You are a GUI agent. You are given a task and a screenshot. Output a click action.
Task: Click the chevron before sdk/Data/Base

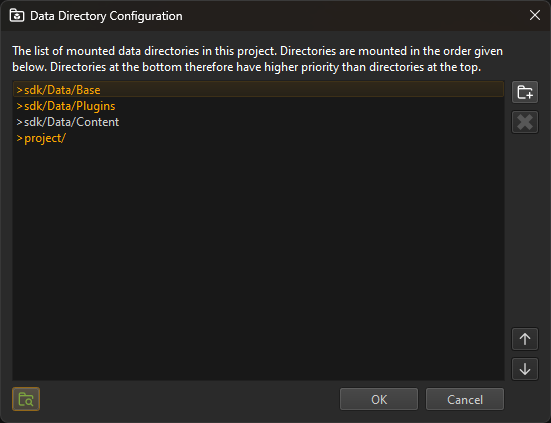pyautogui.click(x=19, y=90)
